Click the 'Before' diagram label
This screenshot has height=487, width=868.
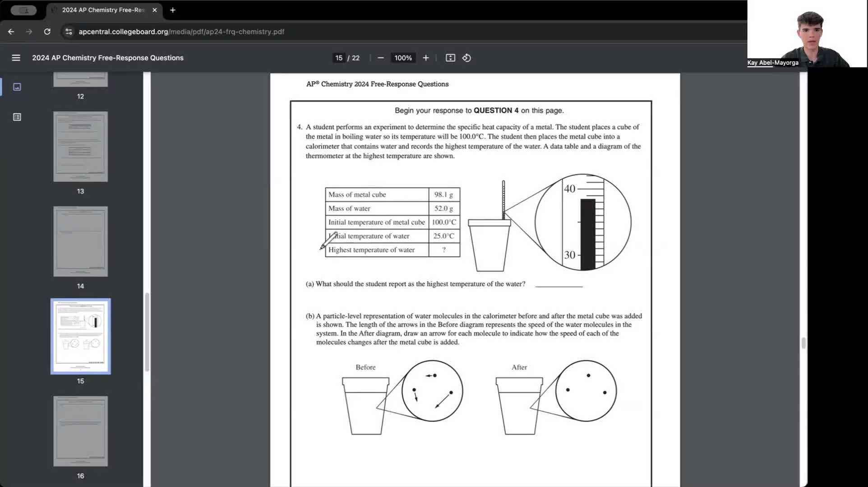pos(365,368)
